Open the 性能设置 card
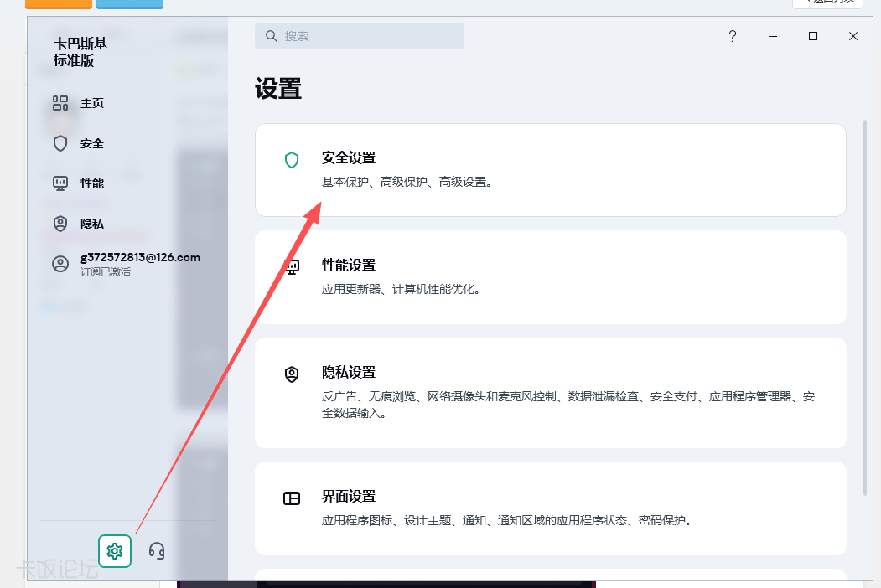The width and height of the screenshot is (881, 588). (x=551, y=277)
